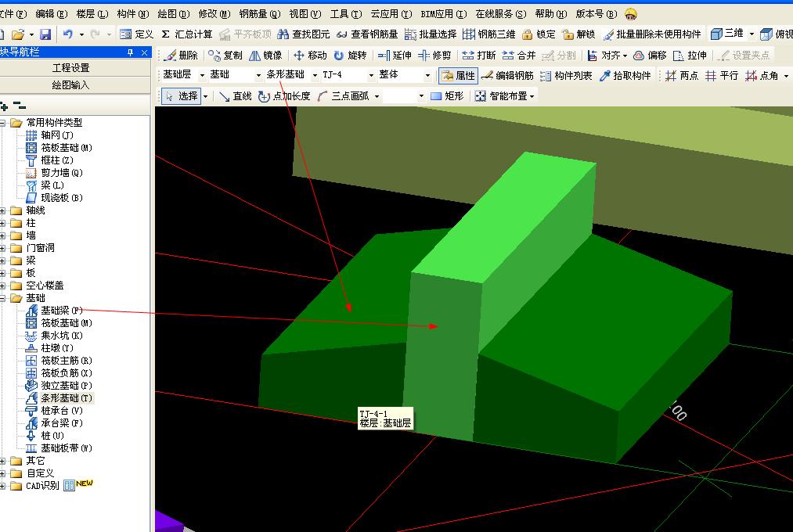This screenshot has width=793, height=532.
Task: Expand the 轴线 tree folder
Action: point(4,210)
